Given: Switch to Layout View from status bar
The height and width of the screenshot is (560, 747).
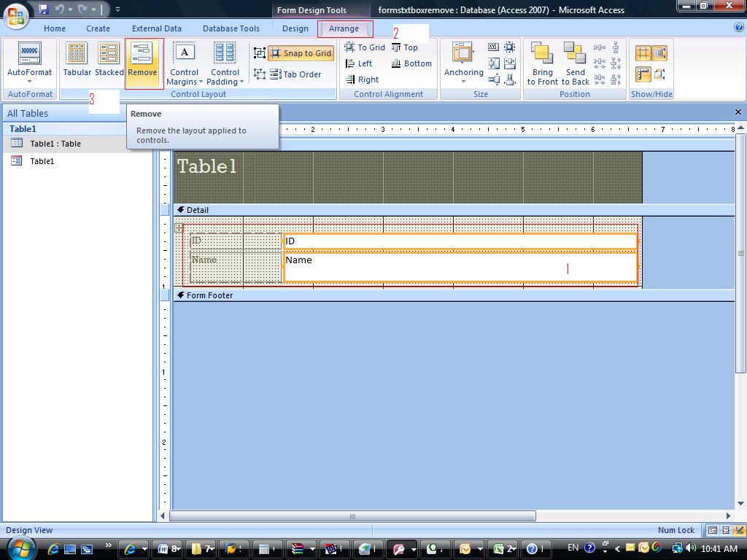Looking at the screenshot, I should [726, 530].
